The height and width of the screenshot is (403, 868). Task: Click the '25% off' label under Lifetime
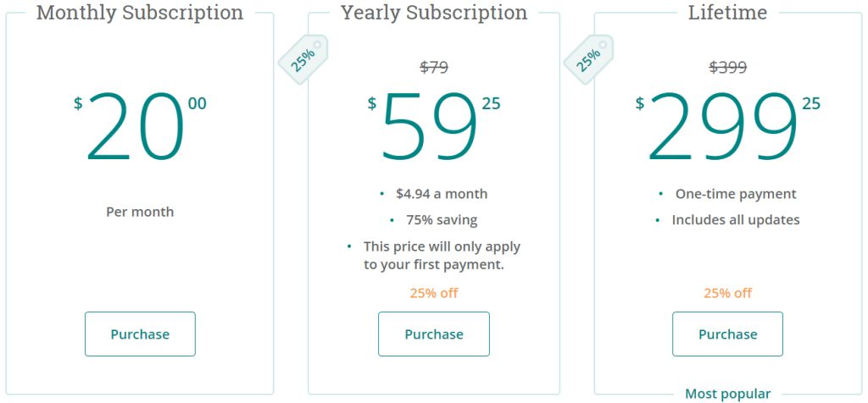[728, 293]
